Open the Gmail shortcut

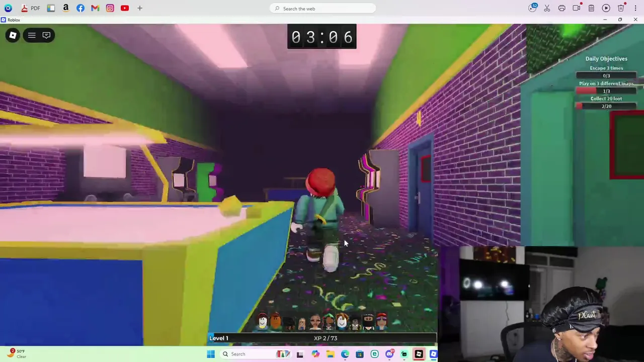pos(95,8)
